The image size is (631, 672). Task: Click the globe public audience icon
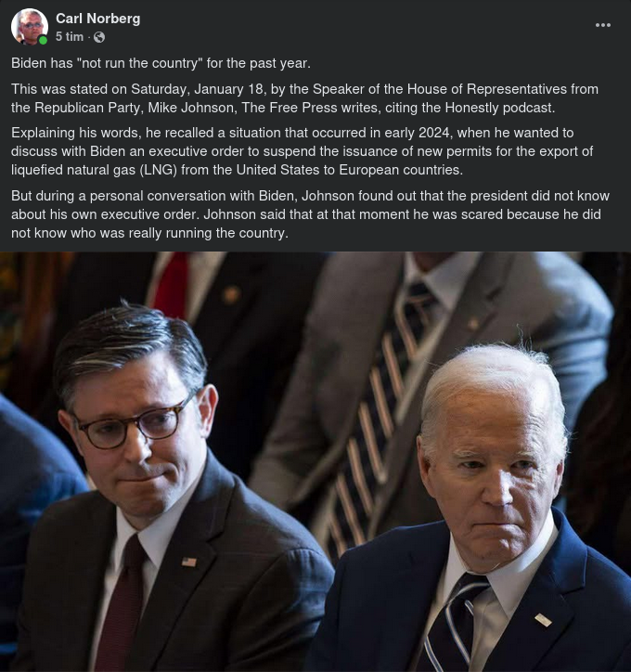click(x=99, y=38)
